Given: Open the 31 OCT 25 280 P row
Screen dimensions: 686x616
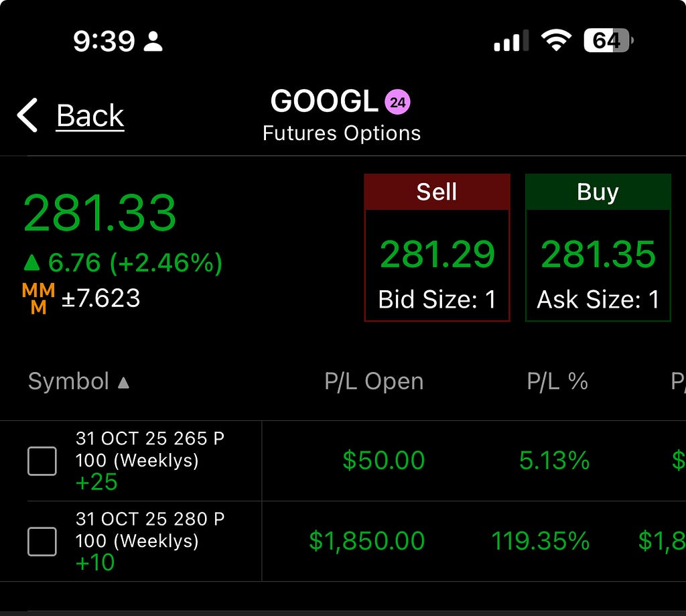Looking at the screenshot, I should [343, 542].
